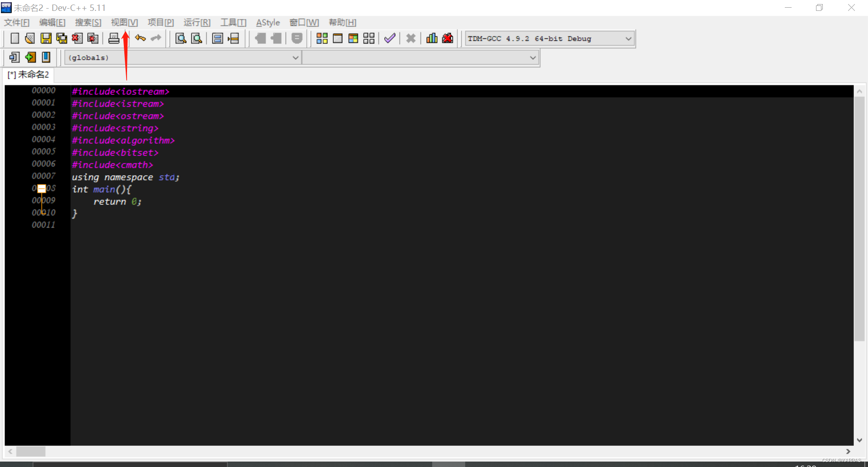Viewport: 868px width, 467px height.
Task: Click the int main(){ line
Action: (101, 189)
